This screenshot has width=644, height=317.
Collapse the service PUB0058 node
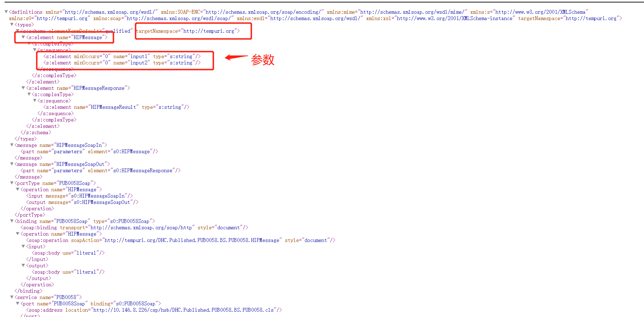tap(12, 297)
